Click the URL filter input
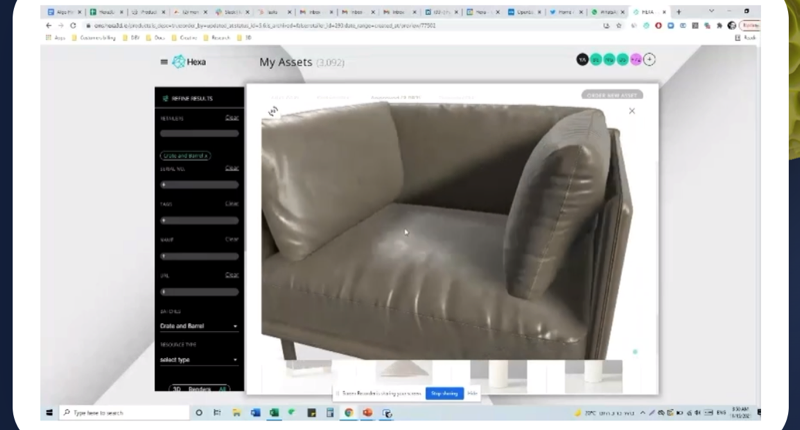The height and width of the screenshot is (430, 800). pyautogui.click(x=199, y=292)
